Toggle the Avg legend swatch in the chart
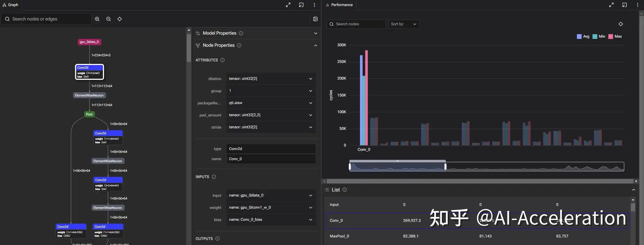This screenshot has width=644, height=245. click(x=579, y=36)
